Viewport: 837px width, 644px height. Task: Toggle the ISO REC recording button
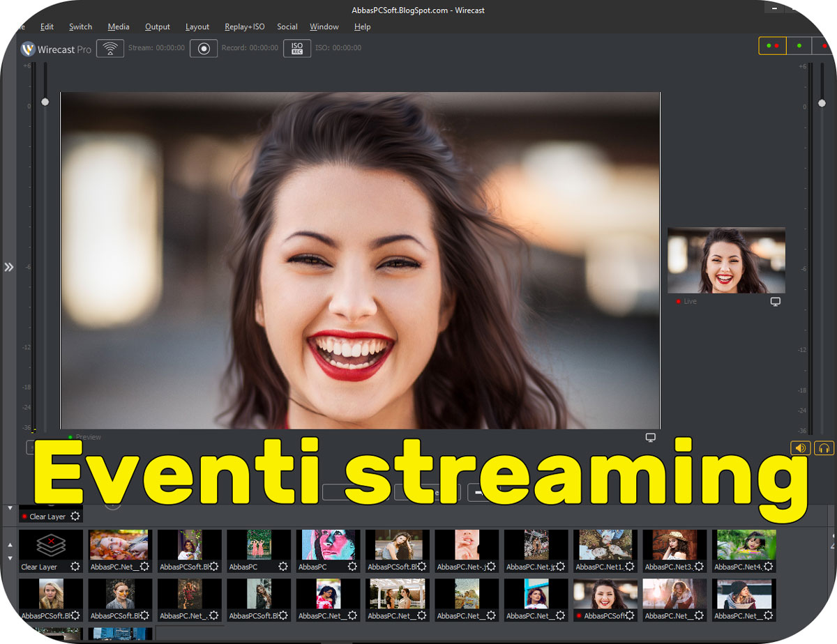(x=297, y=48)
